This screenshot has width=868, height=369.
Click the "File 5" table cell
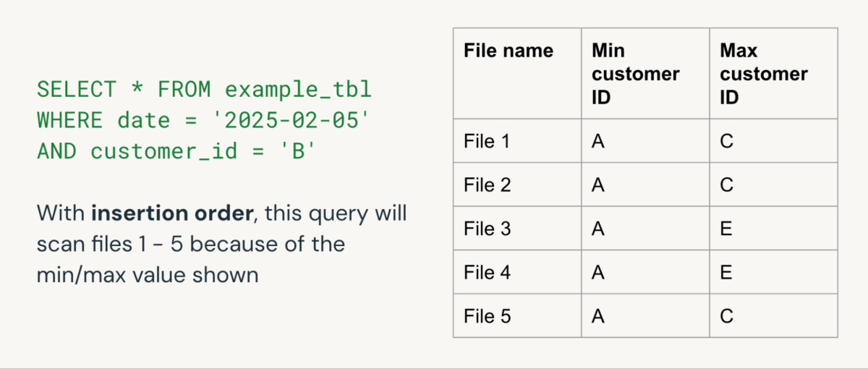(x=487, y=316)
